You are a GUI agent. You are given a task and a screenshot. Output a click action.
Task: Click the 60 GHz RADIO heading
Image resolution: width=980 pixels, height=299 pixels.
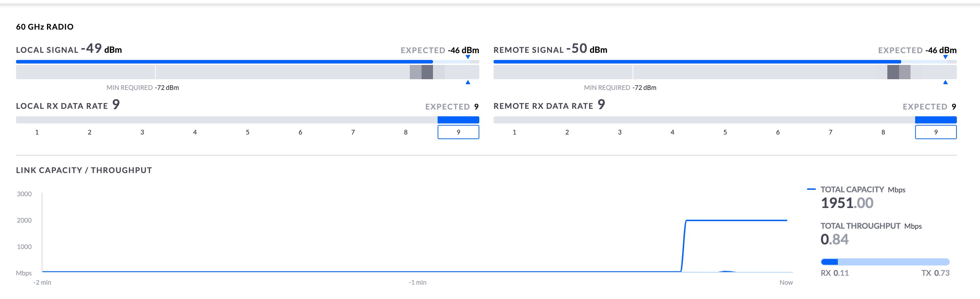click(x=45, y=27)
